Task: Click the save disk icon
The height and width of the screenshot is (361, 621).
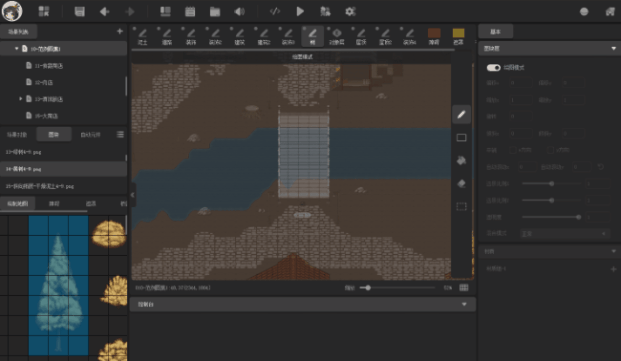Action: coord(80,11)
